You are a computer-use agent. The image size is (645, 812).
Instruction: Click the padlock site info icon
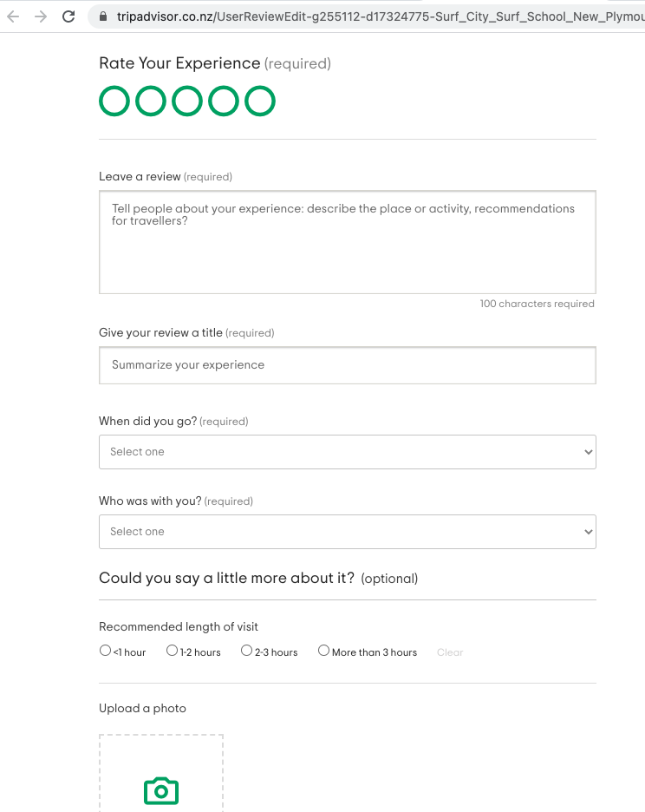pyautogui.click(x=103, y=16)
